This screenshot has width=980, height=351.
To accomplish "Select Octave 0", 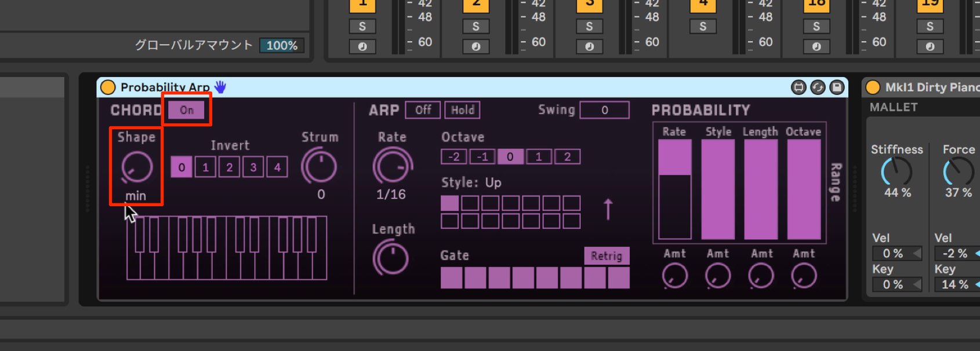I will pos(510,156).
